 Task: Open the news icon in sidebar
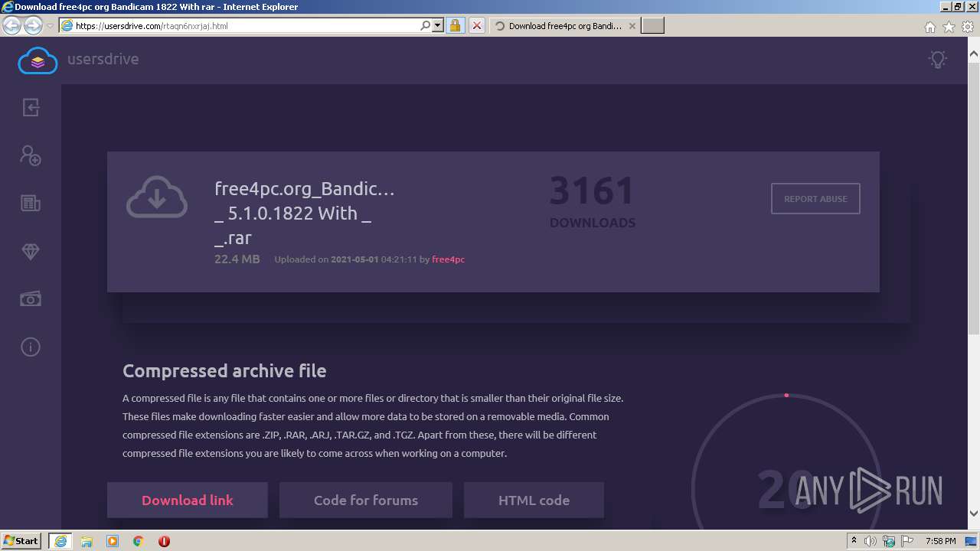coord(31,204)
